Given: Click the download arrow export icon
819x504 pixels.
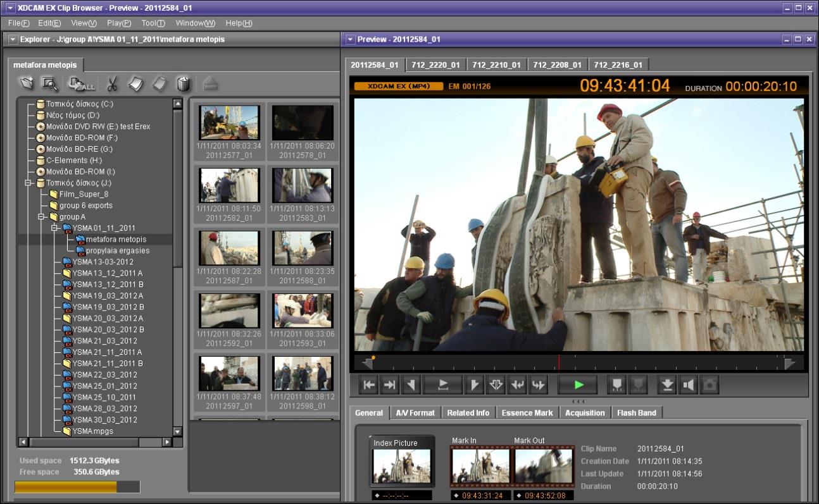Looking at the screenshot, I should click(x=667, y=384).
